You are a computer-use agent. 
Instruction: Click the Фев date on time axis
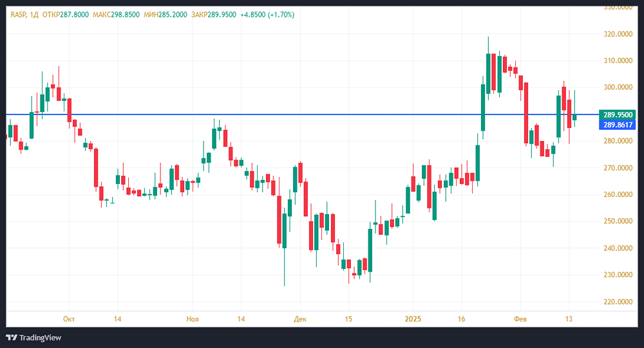point(520,319)
